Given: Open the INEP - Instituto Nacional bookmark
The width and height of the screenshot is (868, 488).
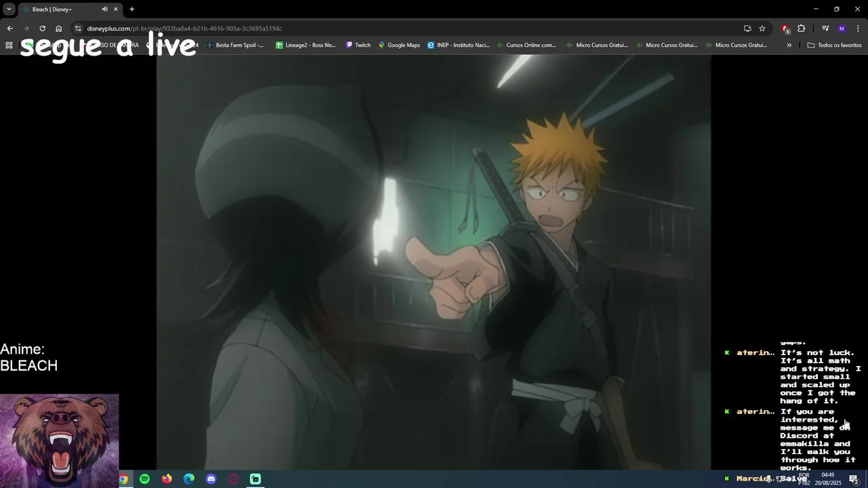Looking at the screenshot, I should click(458, 45).
